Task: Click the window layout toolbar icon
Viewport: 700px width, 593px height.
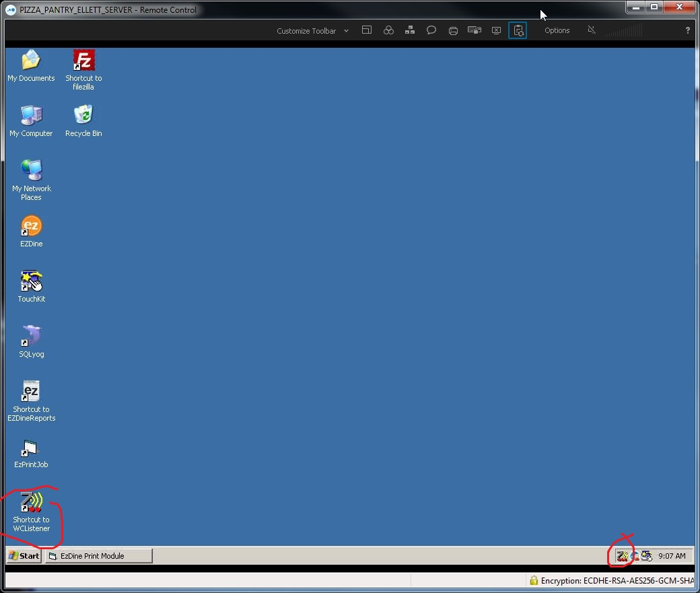Action: 367,30
